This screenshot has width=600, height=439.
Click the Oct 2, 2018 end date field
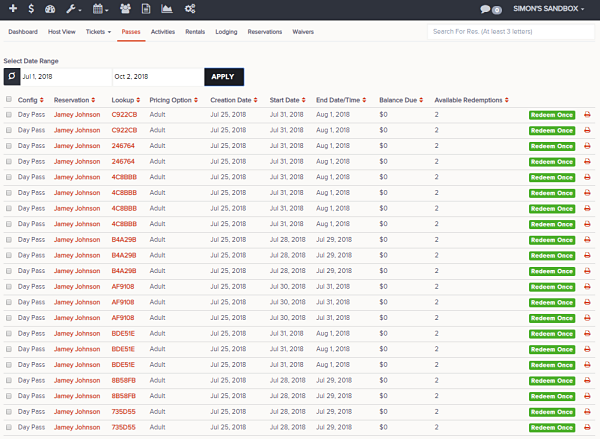(158, 77)
